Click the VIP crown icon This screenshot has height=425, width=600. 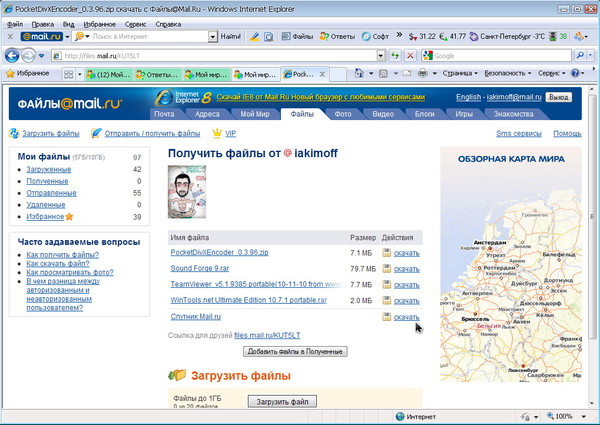point(217,133)
